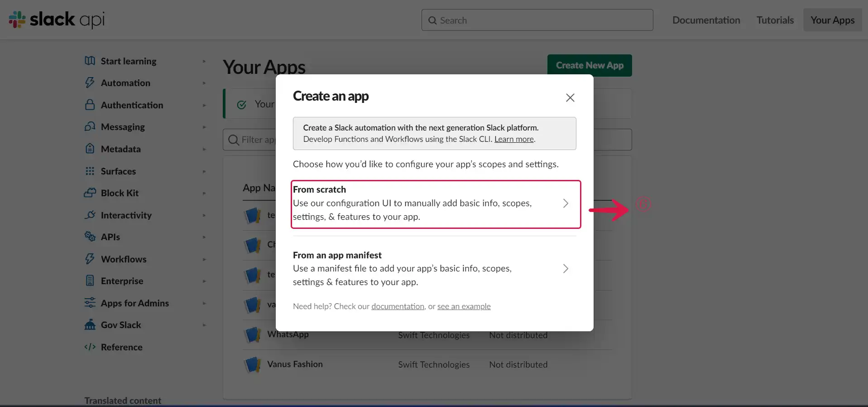Expand the Block Kit section arrow
This screenshot has width=868, height=407.
pos(204,193)
